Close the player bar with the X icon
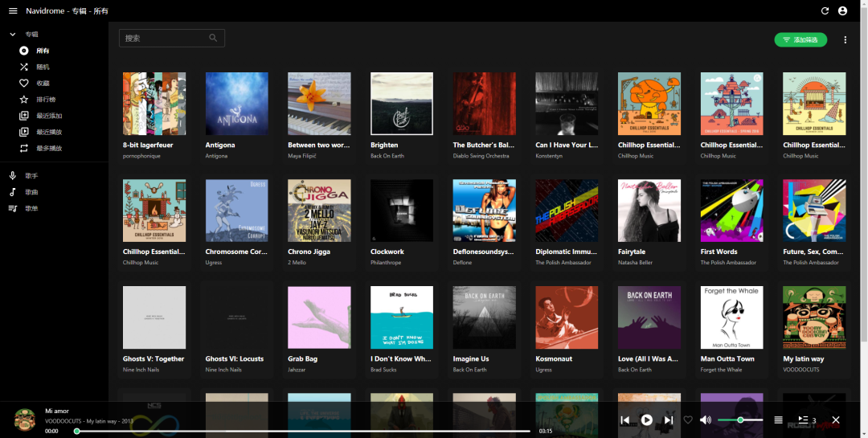 click(836, 420)
